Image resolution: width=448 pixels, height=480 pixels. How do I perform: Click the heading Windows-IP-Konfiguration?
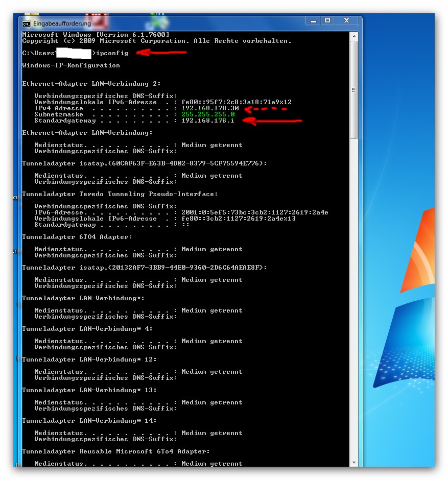coord(71,65)
